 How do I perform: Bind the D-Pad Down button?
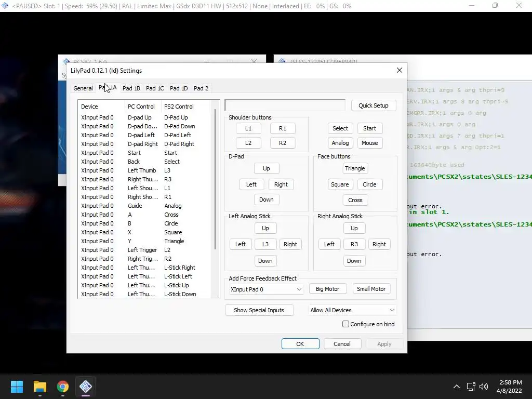267,199
